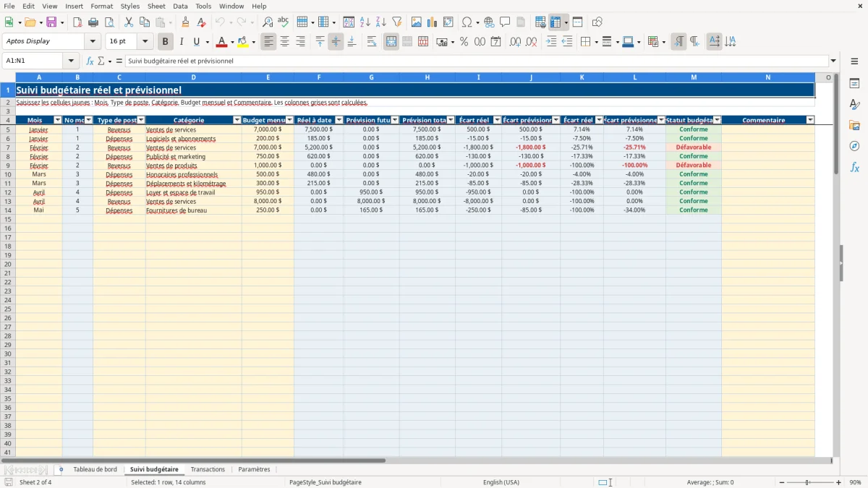Click column header D
Screen dimensions: 868x488
[x=193, y=77]
